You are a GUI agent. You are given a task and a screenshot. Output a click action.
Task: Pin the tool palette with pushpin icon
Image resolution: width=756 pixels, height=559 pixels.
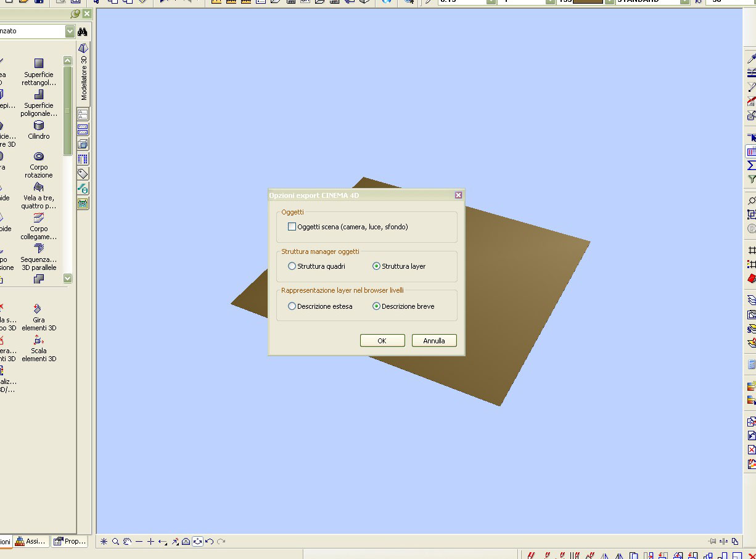click(75, 14)
